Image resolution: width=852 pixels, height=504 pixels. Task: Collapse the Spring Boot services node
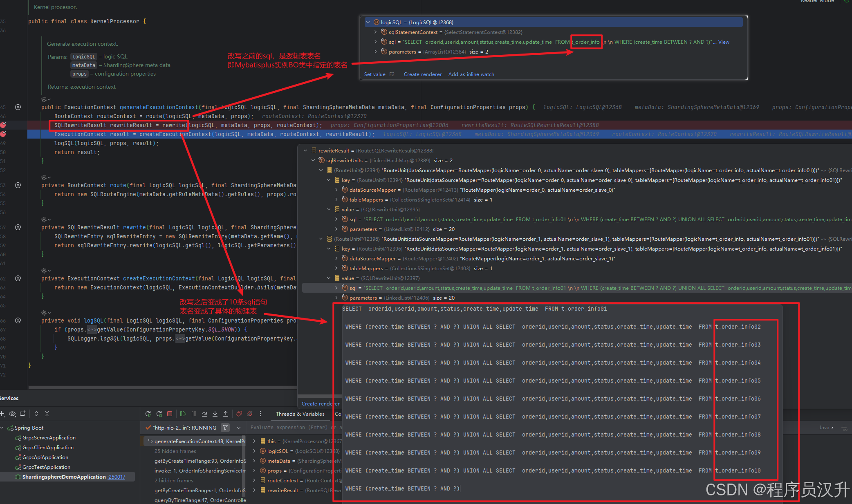[x=2, y=428]
